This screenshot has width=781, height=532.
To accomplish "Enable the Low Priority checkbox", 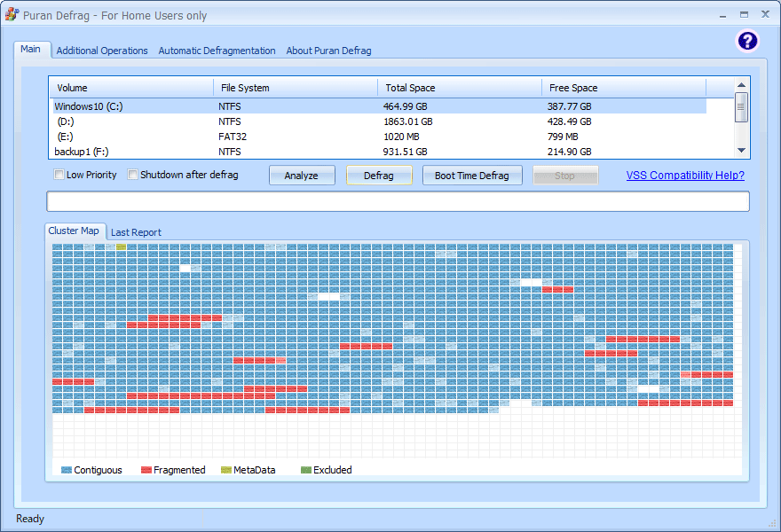I will point(59,175).
